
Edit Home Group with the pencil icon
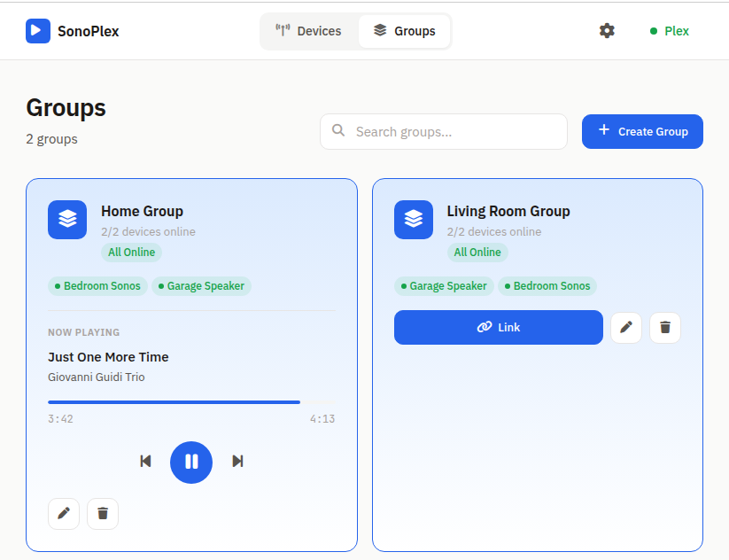click(x=63, y=514)
